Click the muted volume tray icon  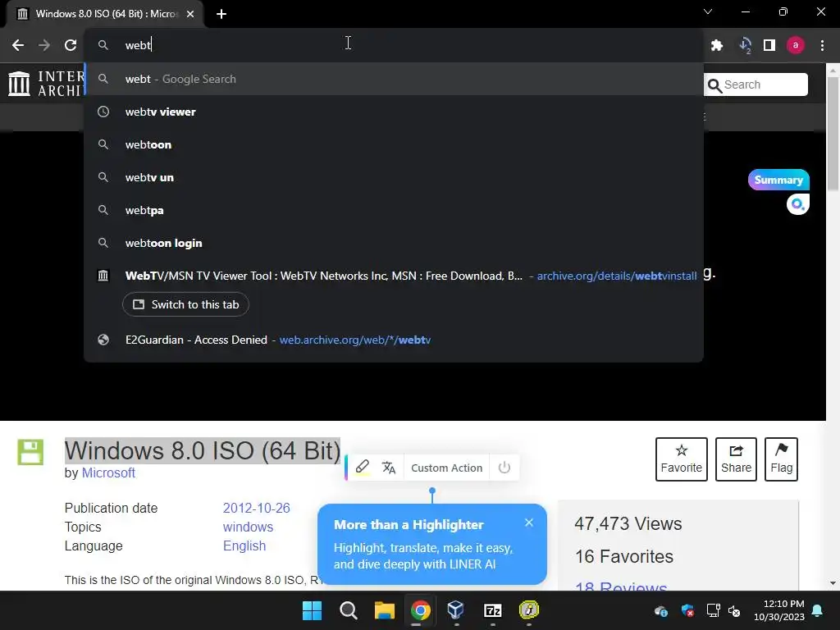pyautogui.click(x=734, y=610)
